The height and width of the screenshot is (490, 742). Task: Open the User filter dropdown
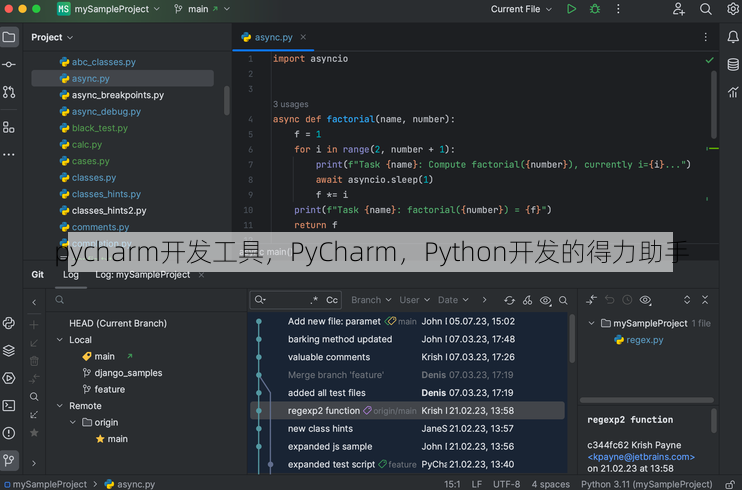point(414,300)
